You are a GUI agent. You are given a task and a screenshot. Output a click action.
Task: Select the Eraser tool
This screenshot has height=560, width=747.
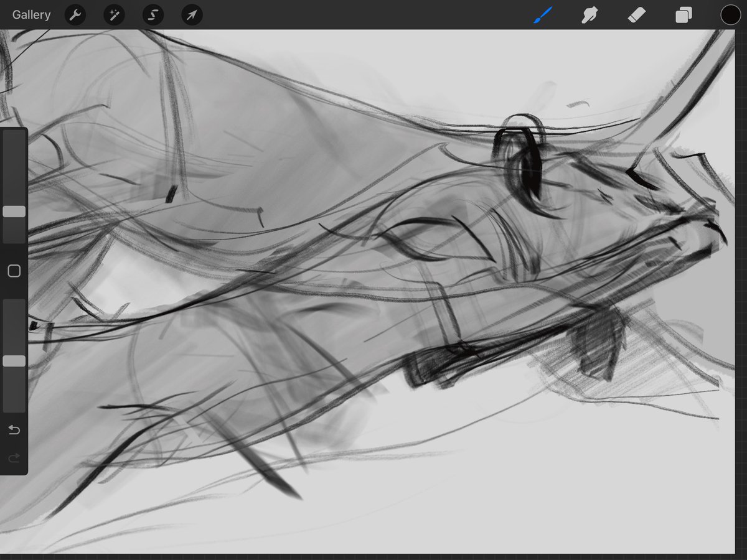(x=637, y=15)
